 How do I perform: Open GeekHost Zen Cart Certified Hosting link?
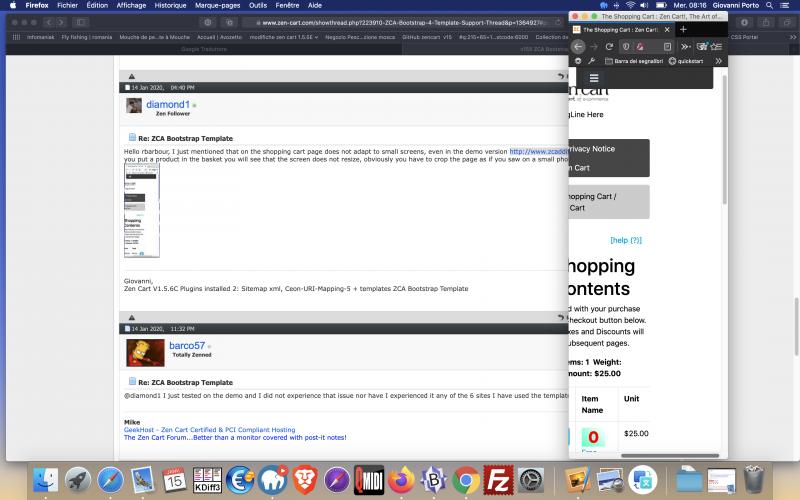click(x=209, y=430)
